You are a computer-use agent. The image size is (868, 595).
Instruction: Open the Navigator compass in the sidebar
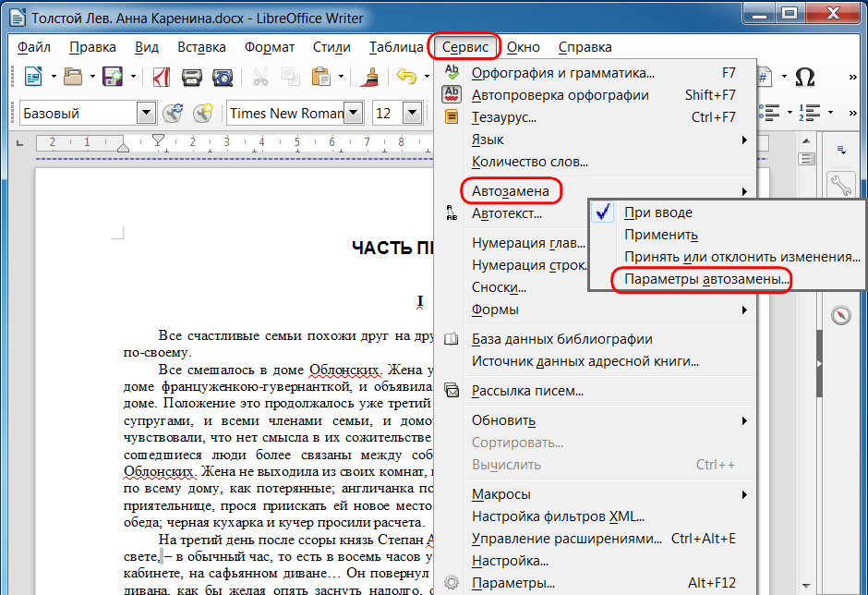[x=841, y=315]
